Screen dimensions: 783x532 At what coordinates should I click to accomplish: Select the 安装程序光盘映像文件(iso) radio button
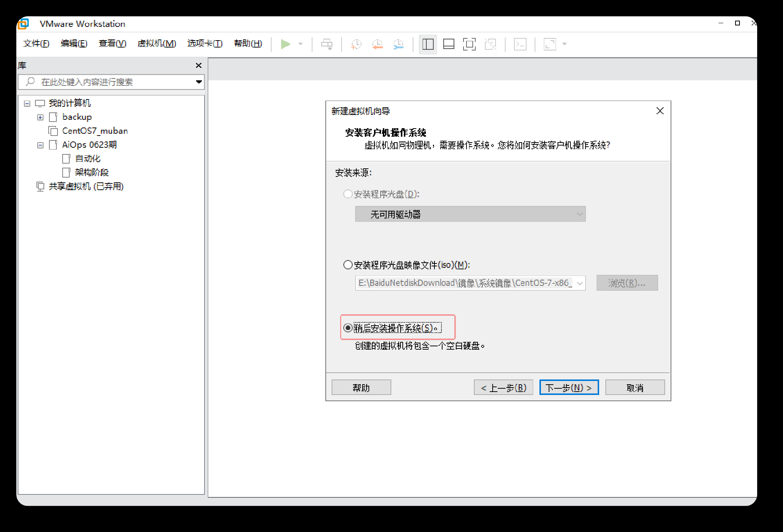click(x=348, y=265)
